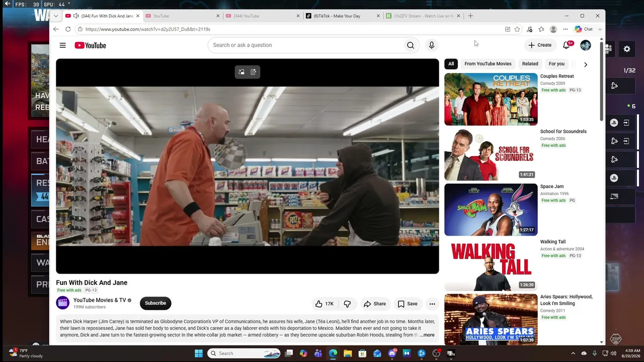Show more filter chips with right arrow

pyautogui.click(x=585, y=64)
